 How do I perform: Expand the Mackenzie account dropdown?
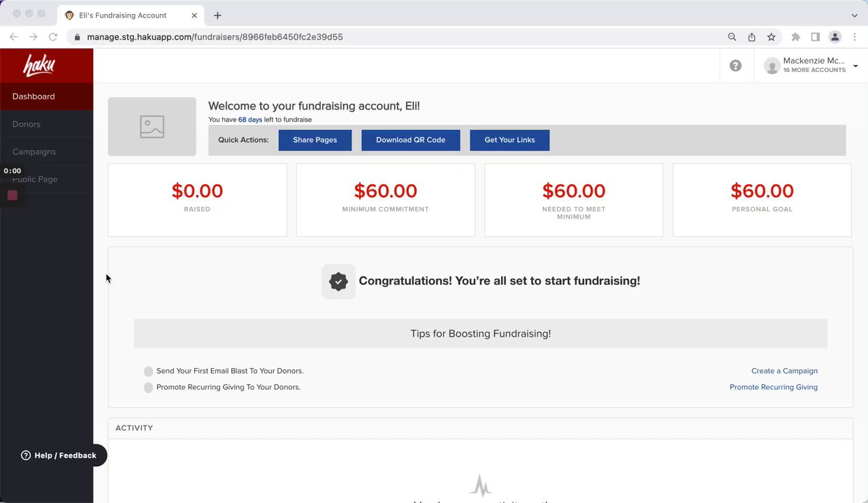click(x=855, y=66)
